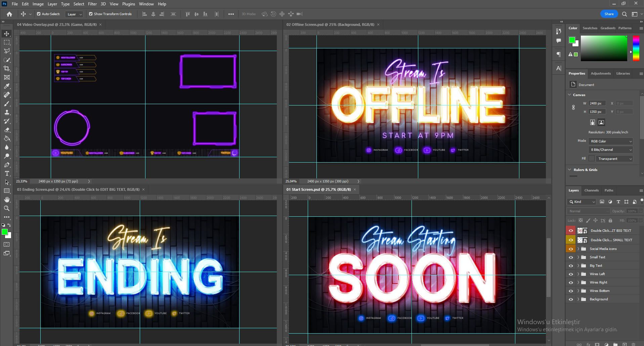
Task: Open the search magnifier next to Share
Action: point(624,14)
